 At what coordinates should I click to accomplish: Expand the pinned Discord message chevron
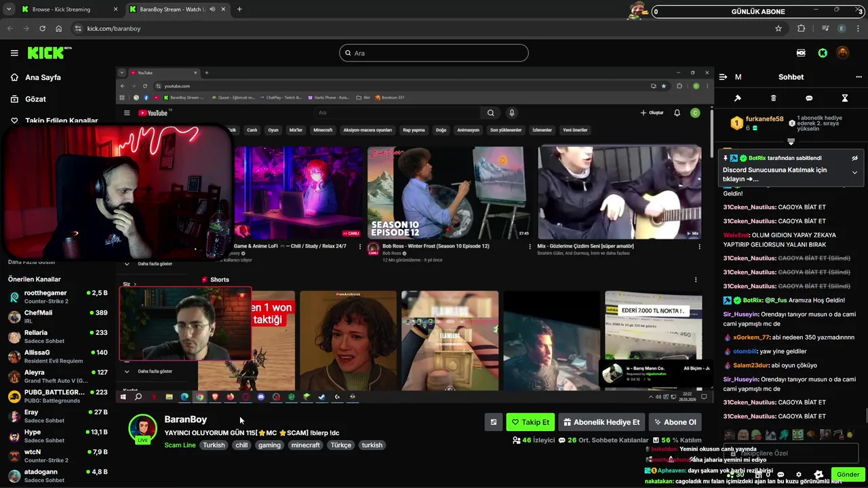click(854, 173)
